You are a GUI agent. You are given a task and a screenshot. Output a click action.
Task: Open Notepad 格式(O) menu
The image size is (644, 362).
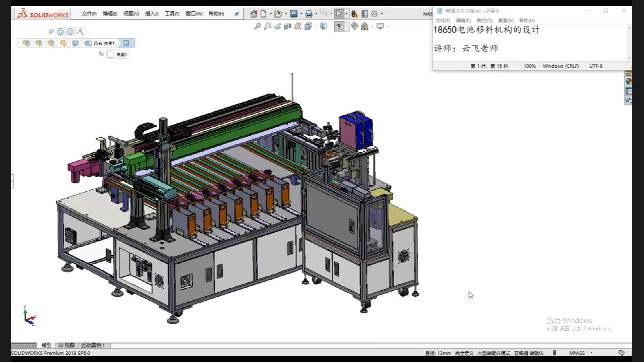point(484,20)
